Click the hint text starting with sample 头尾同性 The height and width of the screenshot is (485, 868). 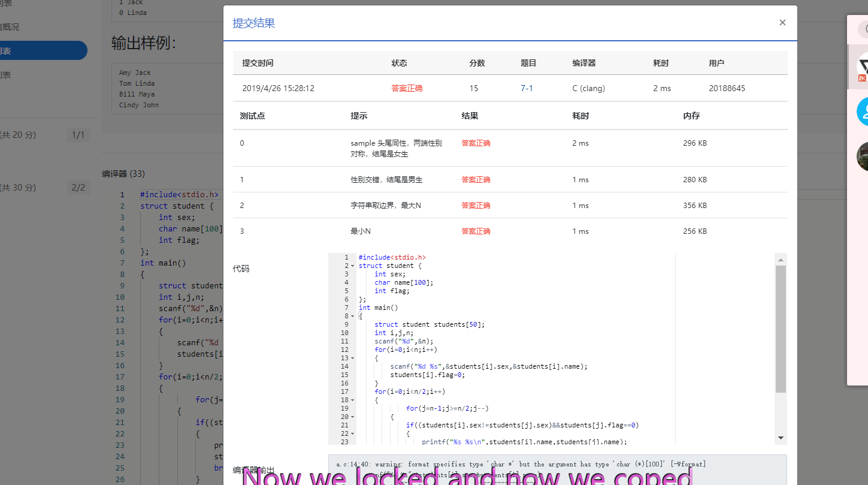pyautogui.click(x=396, y=149)
